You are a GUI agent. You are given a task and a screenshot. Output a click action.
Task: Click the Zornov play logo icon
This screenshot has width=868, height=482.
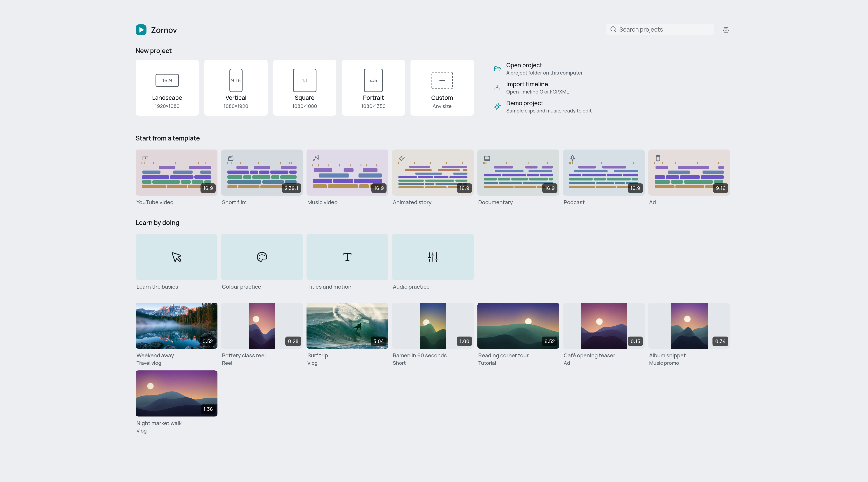point(141,30)
